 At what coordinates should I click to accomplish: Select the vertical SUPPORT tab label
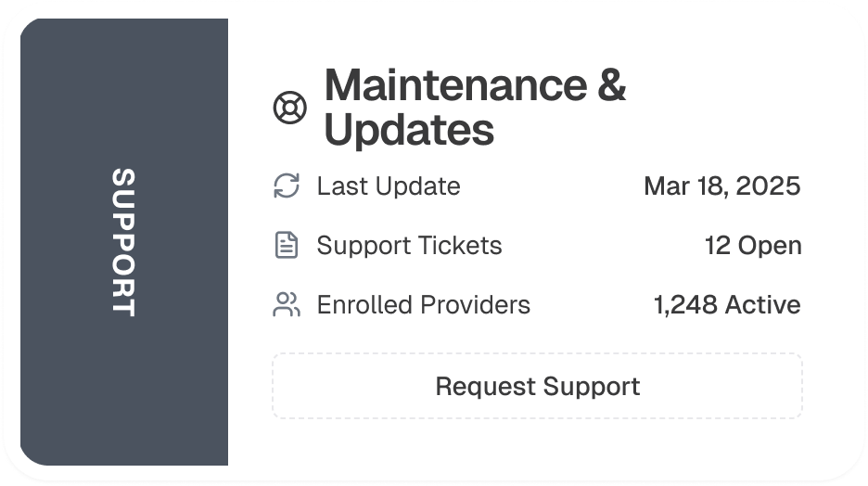pos(123,242)
